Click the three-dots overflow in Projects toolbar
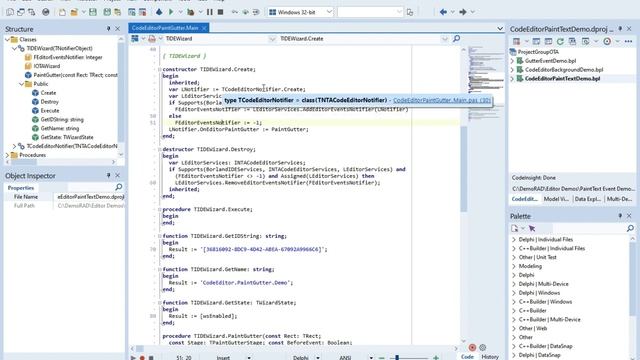This screenshot has height=360, width=640. tap(628, 41)
